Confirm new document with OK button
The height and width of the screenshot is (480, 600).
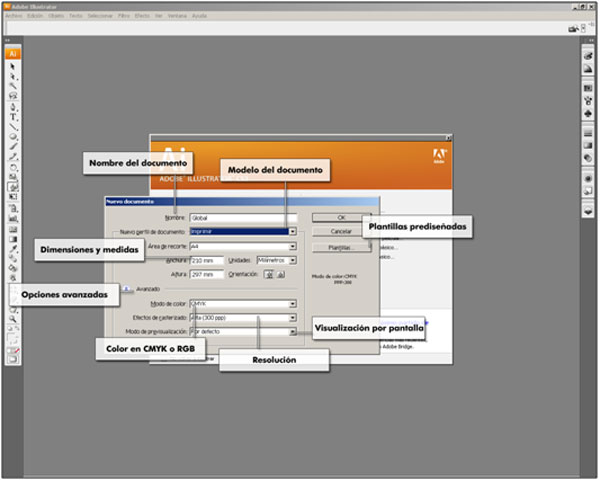[x=341, y=217]
